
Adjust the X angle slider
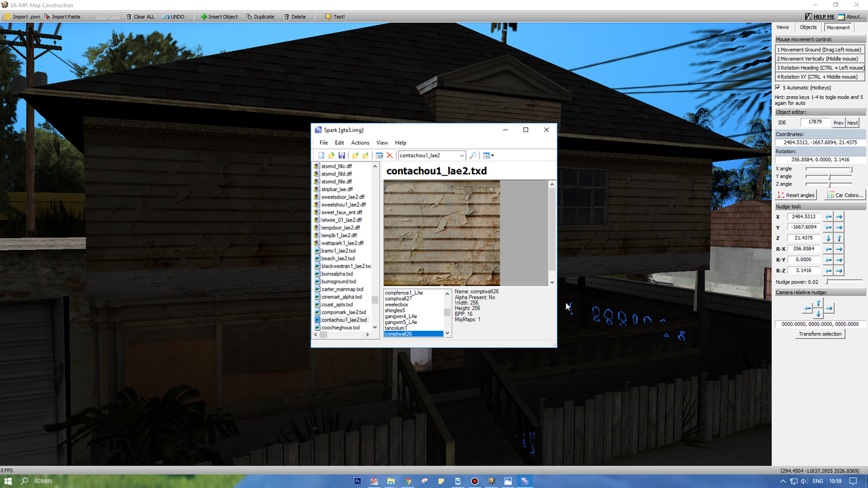[829, 169]
